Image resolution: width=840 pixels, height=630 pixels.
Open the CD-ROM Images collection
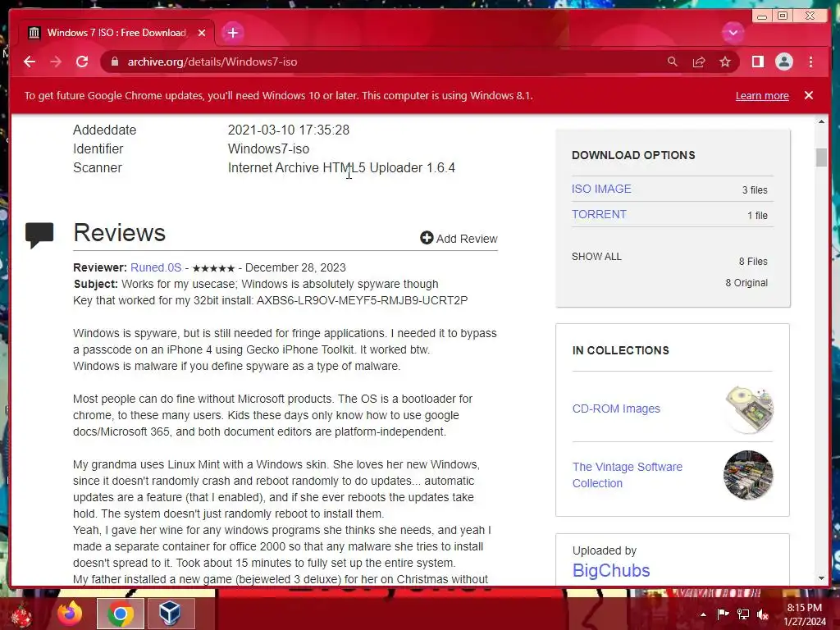[x=616, y=409]
